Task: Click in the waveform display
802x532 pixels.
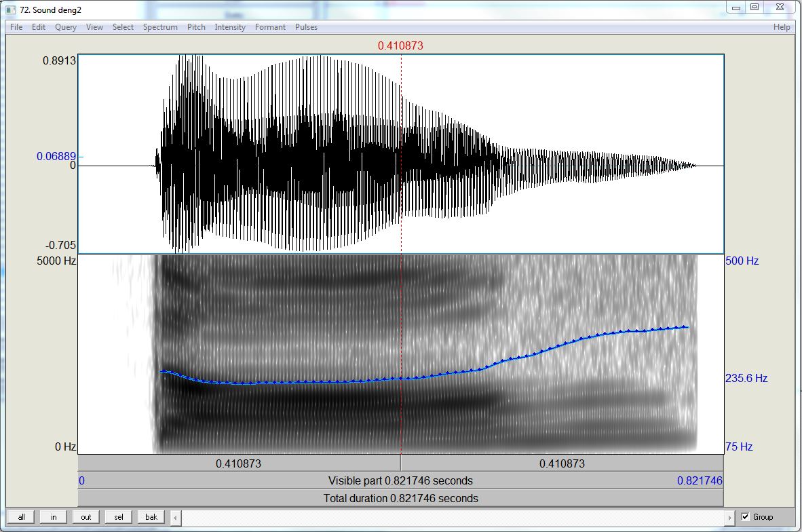Action: (x=400, y=153)
